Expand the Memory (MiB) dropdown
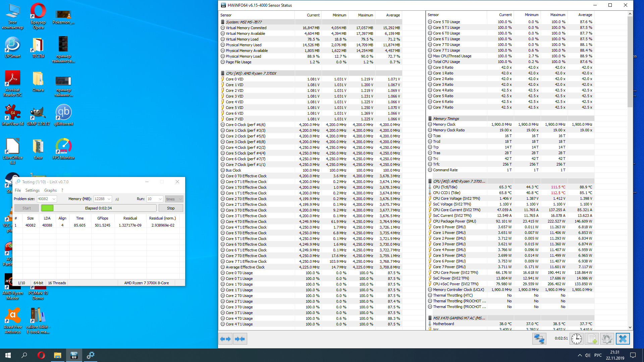This screenshot has height=362, width=644. click(x=109, y=199)
